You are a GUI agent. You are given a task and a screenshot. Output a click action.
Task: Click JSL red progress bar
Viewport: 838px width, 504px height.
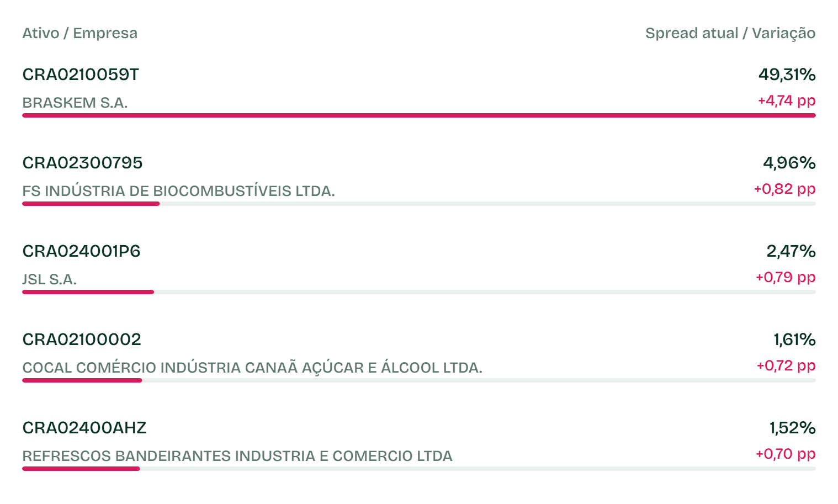click(88, 292)
